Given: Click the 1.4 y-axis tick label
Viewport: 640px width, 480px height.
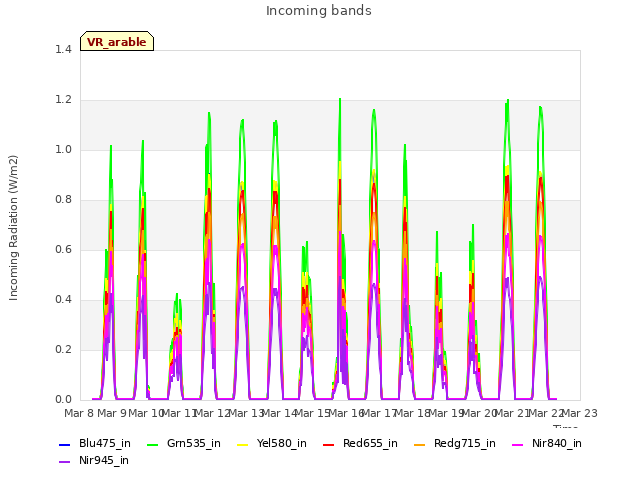Looking at the screenshot, I should point(63,50).
